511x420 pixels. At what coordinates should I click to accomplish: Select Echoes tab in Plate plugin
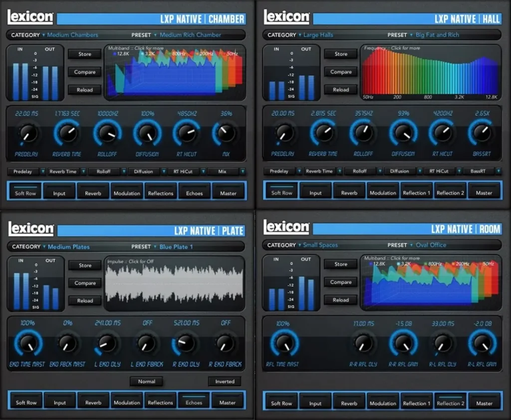[x=194, y=401]
